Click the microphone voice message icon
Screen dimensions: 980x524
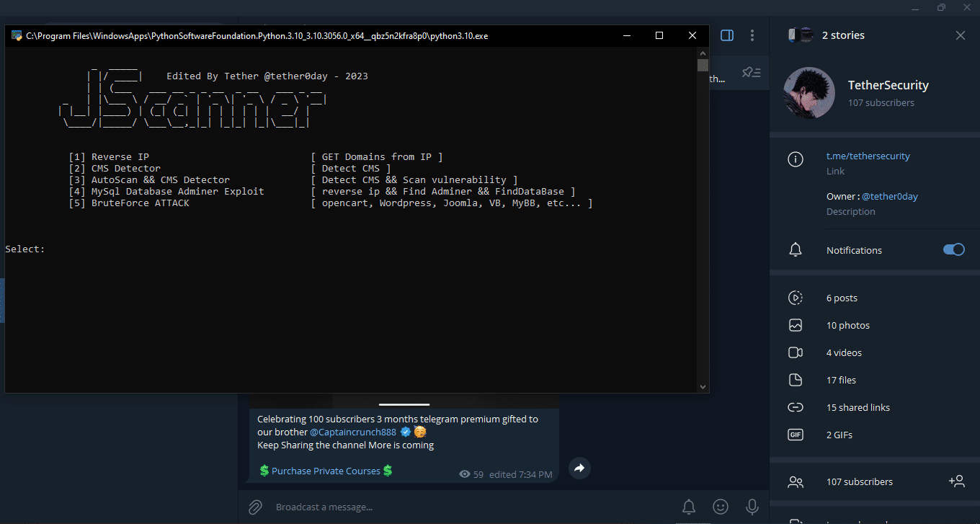click(x=752, y=507)
